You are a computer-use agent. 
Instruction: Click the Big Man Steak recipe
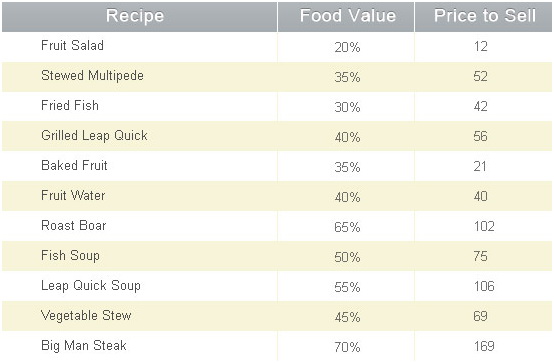(x=84, y=346)
